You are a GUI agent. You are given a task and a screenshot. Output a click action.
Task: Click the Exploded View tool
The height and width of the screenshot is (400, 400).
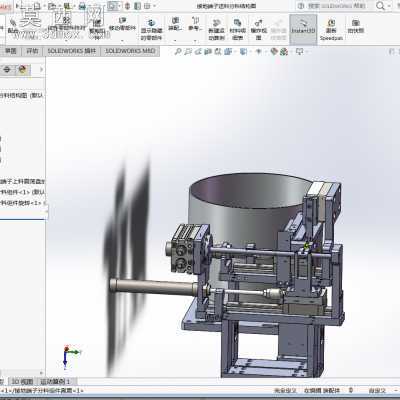258,30
